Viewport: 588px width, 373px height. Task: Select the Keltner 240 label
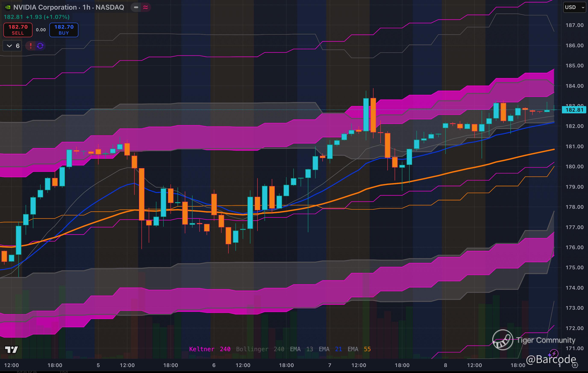pyautogui.click(x=210, y=349)
